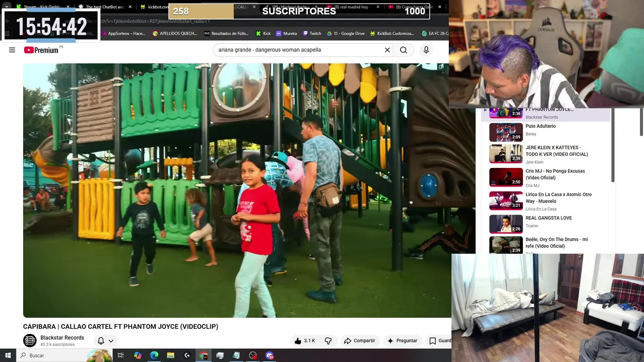The image size is (644, 362).
Task: Open the tab search dropdown arrow
Action: (x=6, y=7)
